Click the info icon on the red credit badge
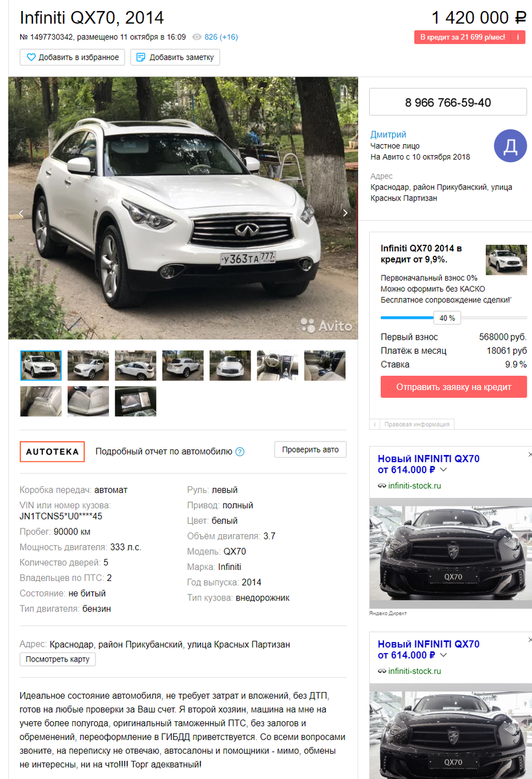 point(518,37)
